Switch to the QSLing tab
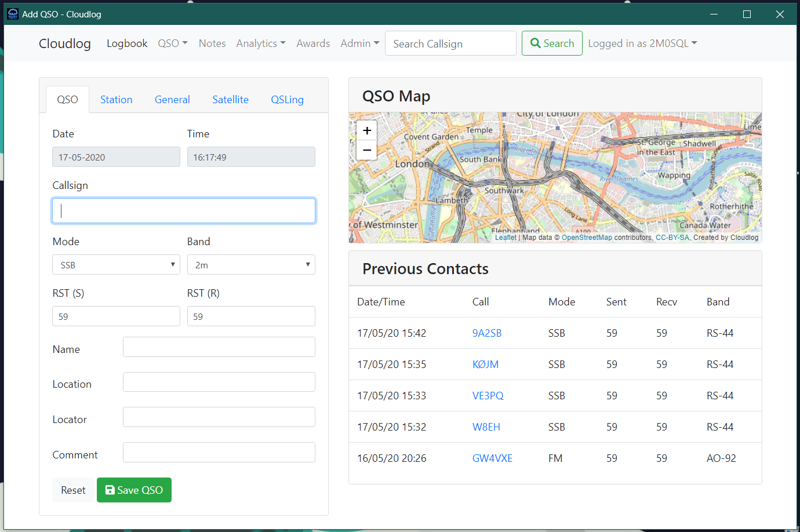Screen dimensions: 800x532 point(287,100)
